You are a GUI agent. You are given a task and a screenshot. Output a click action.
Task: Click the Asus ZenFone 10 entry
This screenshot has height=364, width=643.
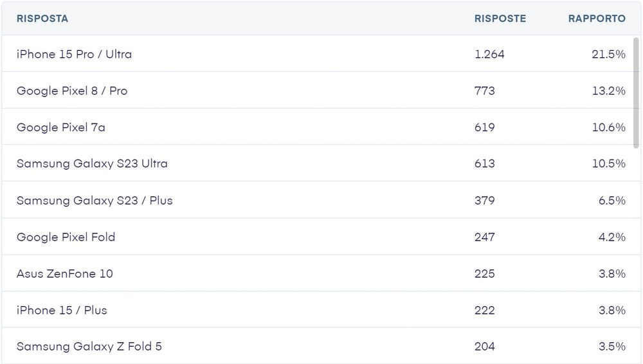(64, 274)
